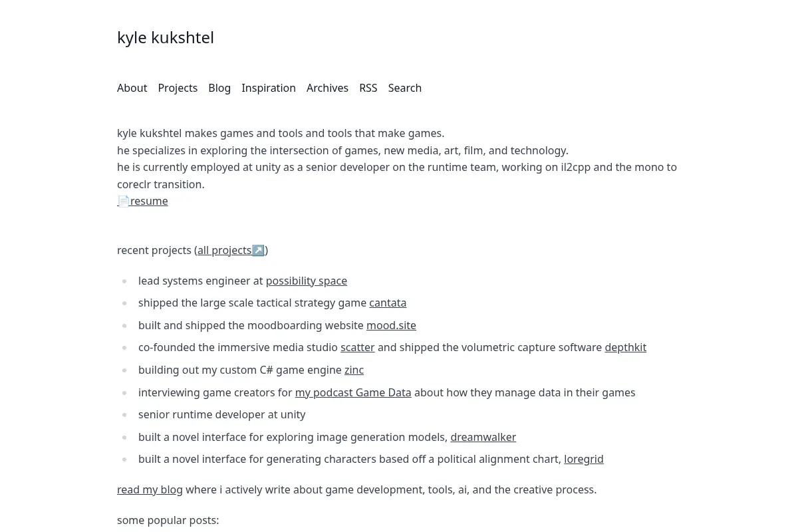Visit the possibility space link
The width and height of the screenshot is (798, 532).
point(307,281)
